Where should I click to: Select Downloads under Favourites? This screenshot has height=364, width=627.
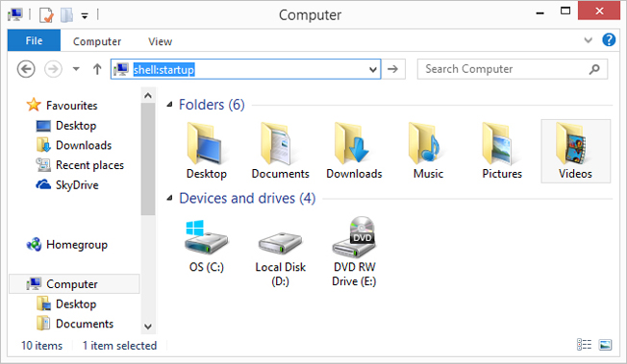point(74,145)
